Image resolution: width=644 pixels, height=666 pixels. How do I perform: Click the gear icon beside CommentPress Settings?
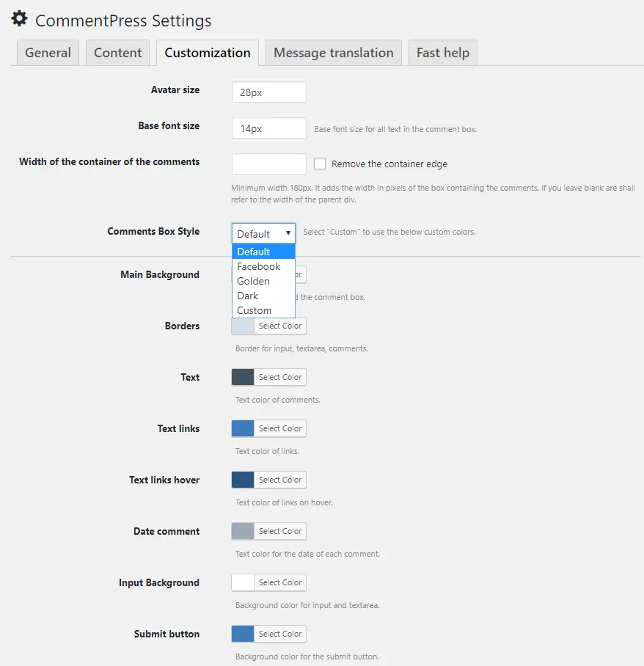(x=20, y=18)
